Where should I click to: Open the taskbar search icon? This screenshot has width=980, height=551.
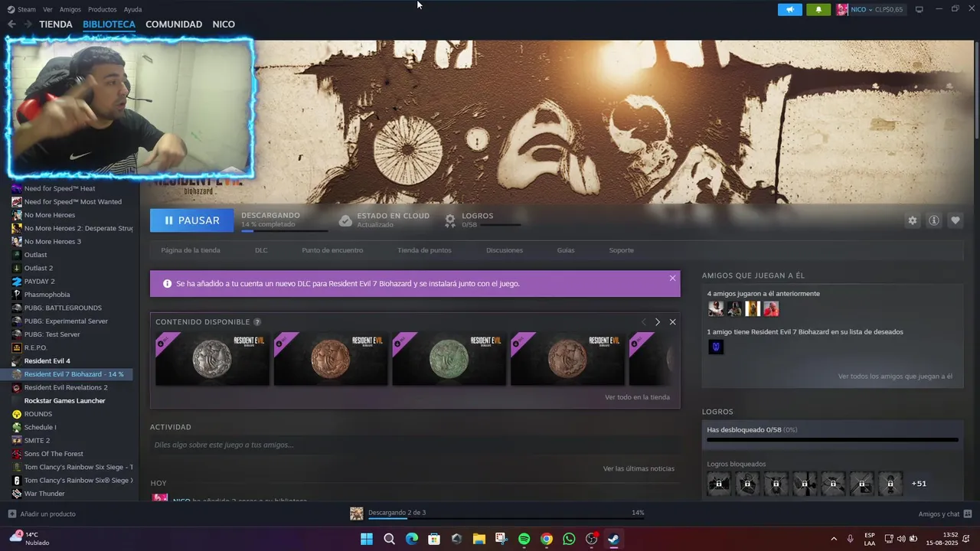(389, 539)
